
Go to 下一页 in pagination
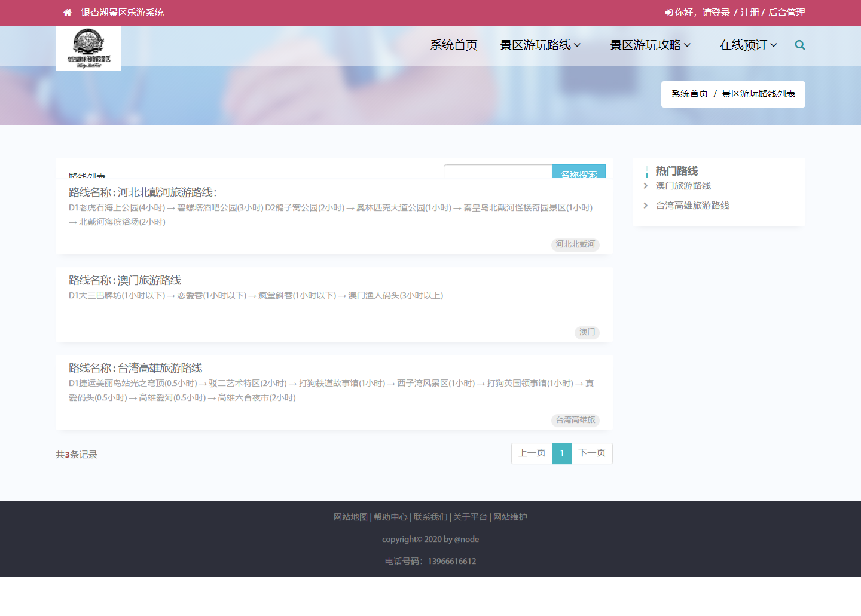click(x=592, y=453)
